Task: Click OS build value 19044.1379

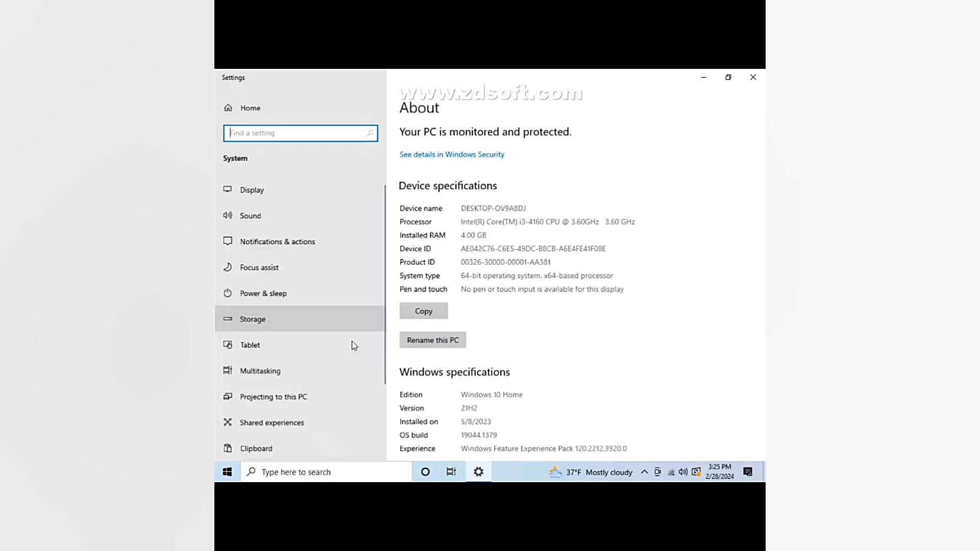Action: (x=479, y=435)
